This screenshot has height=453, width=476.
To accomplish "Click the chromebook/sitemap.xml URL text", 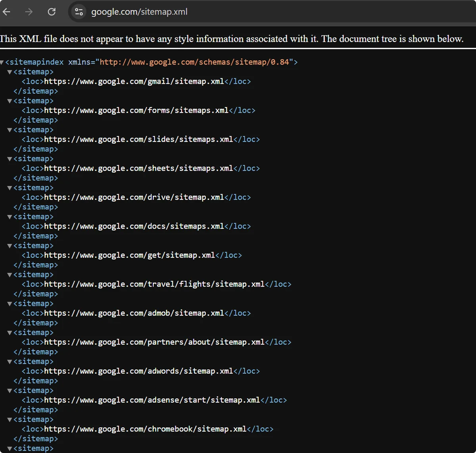I will click(145, 428).
